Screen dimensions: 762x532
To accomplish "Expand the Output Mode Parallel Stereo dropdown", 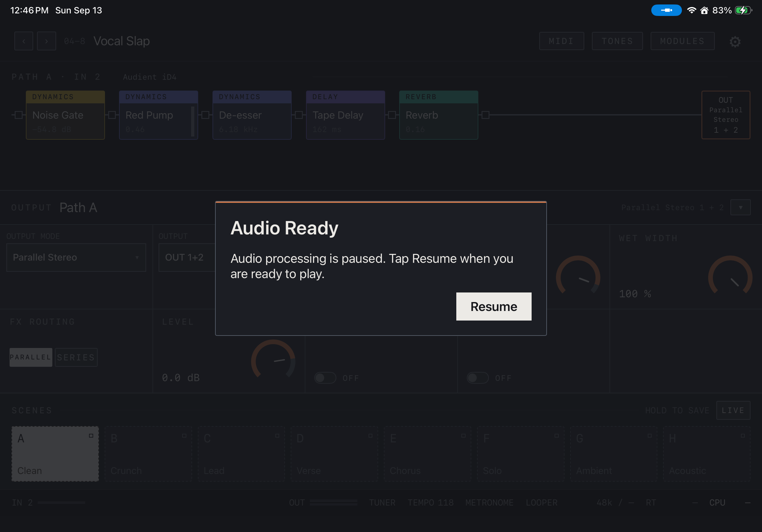I will [x=76, y=257].
